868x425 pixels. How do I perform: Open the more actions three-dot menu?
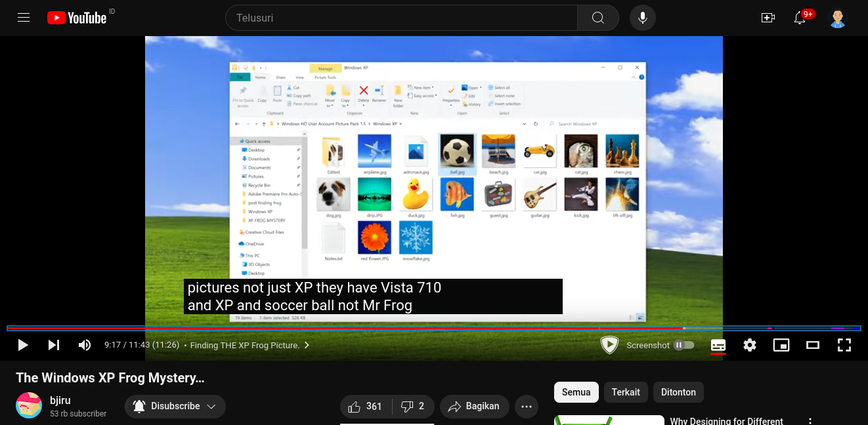[x=526, y=407]
